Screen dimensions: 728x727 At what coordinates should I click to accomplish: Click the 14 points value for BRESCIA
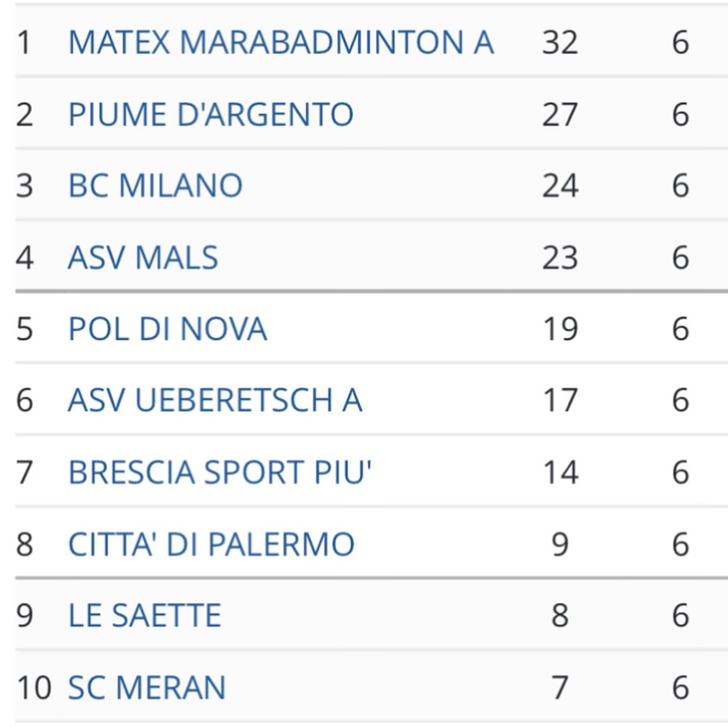[560, 473]
